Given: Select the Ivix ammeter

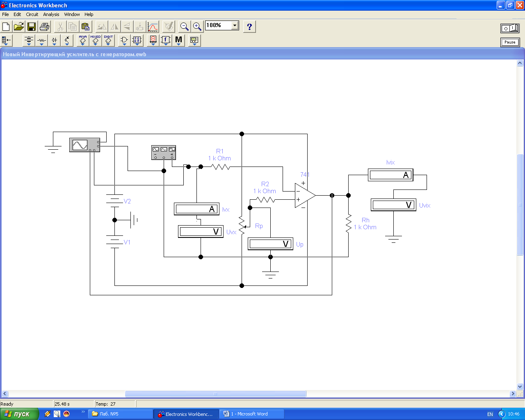Looking at the screenshot, I should click(390, 175).
